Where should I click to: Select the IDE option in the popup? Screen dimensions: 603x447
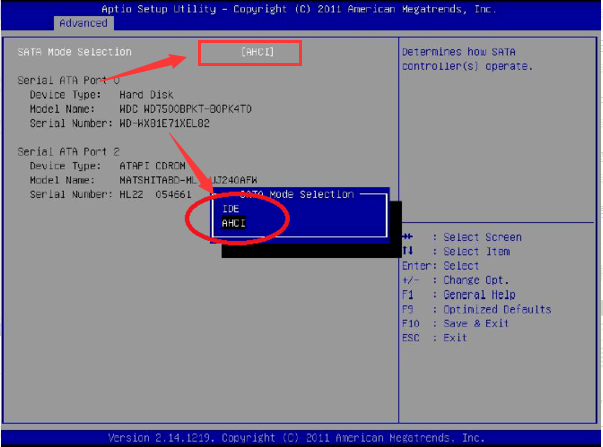231,209
